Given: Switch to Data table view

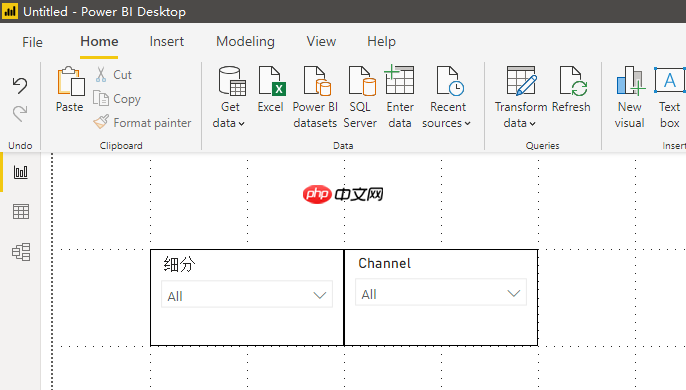Looking at the screenshot, I should (x=21, y=212).
